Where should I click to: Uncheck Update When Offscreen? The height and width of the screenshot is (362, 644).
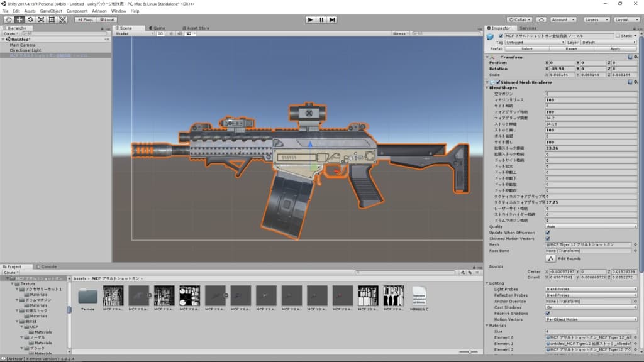coord(548,233)
